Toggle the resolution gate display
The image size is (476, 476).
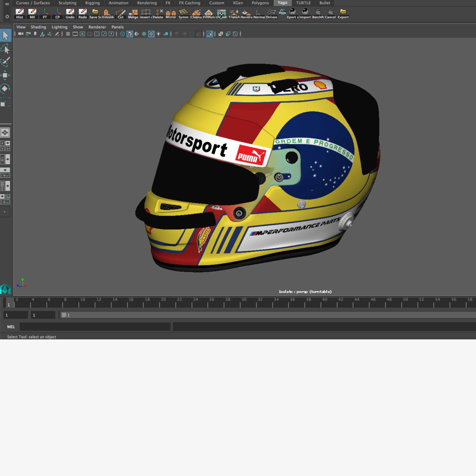tap(82, 34)
